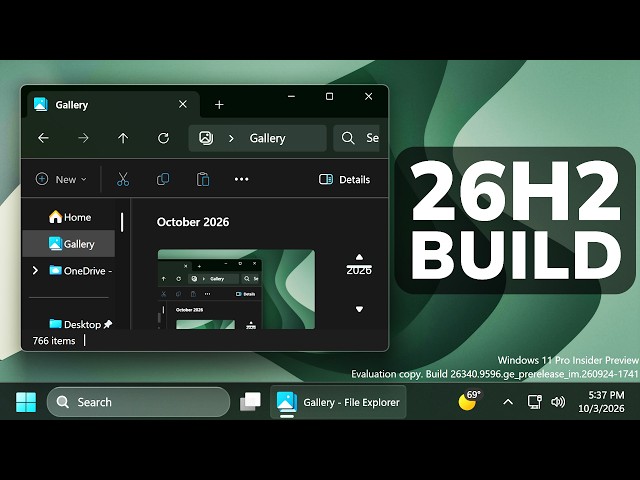Click the Copy icon in toolbar
Image resolution: width=640 pixels, height=480 pixels.
coord(163,179)
